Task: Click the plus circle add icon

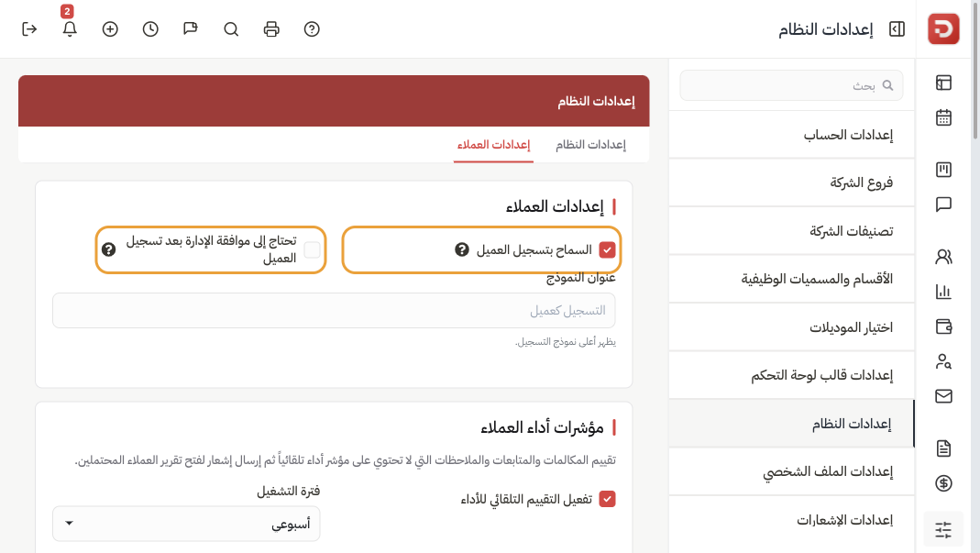Action: (110, 29)
